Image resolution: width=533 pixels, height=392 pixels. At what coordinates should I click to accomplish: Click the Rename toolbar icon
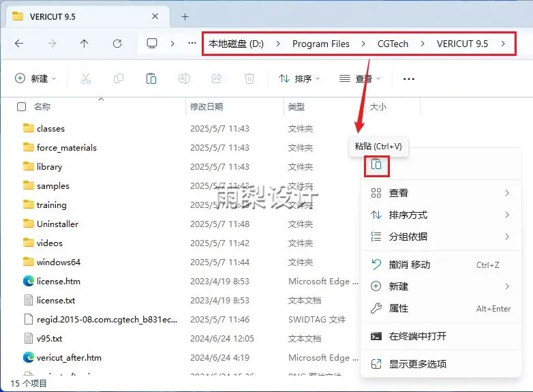coord(183,78)
